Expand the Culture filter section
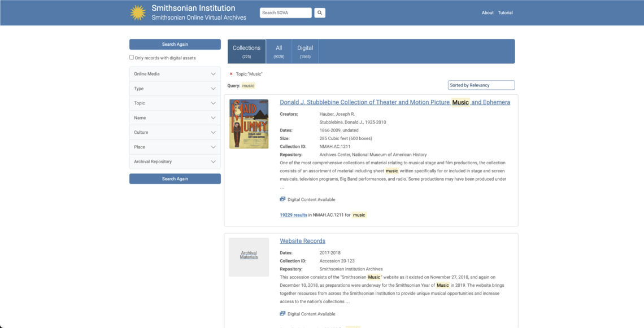The image size is (644, 328). click(175, 132)
